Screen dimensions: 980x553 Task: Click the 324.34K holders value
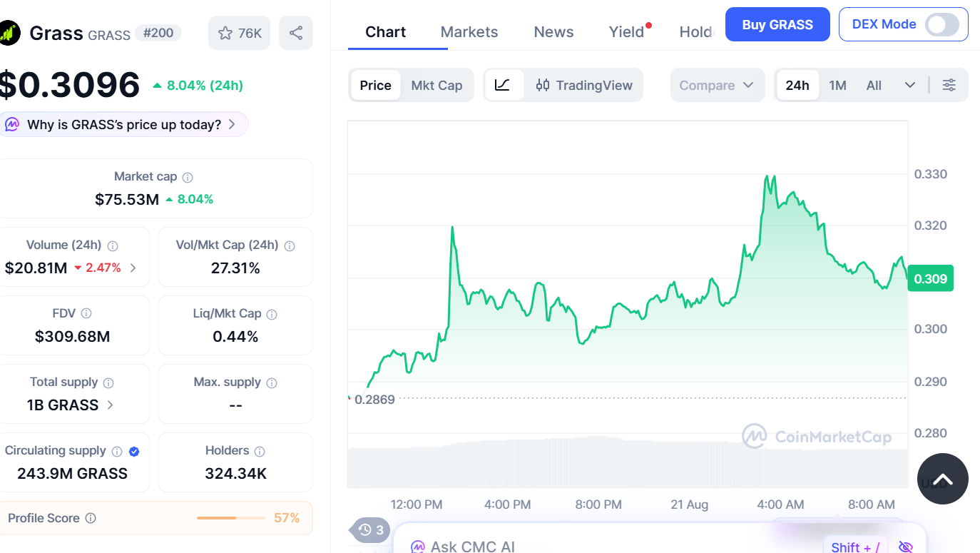pyautogui.click(x=235, y=473)
